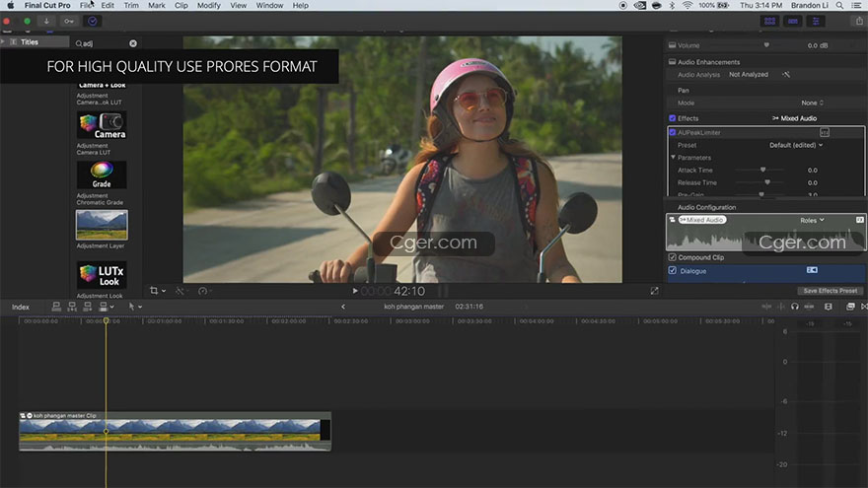Open the Modify menu
Image resolution: width=868 pixels, height=488 pixels.
(x=209, y=6)
